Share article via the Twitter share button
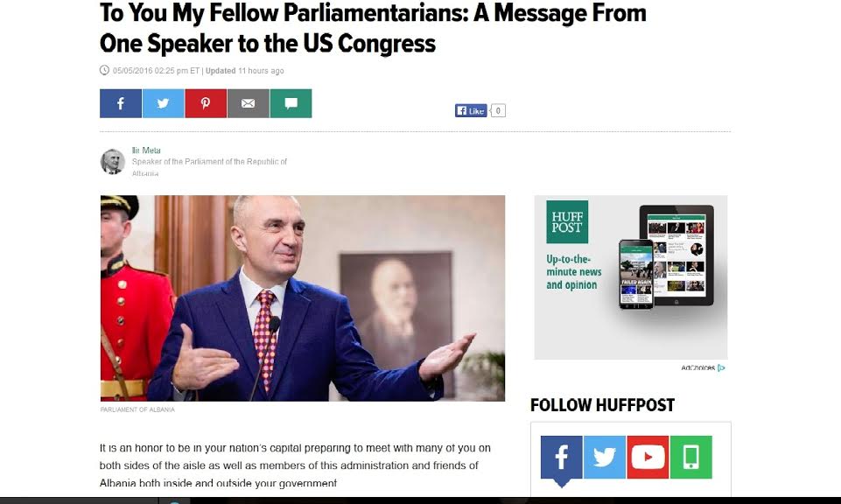 163,103
